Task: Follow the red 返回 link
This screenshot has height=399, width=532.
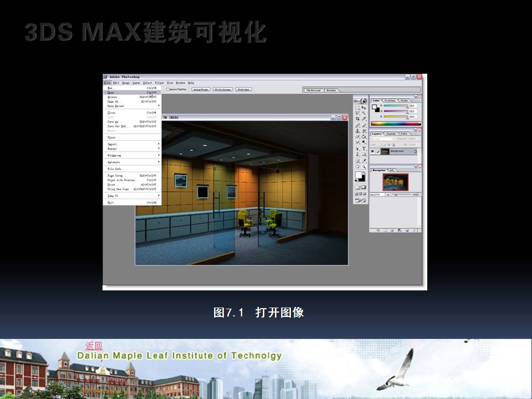Action: click(x=94, y=346)
